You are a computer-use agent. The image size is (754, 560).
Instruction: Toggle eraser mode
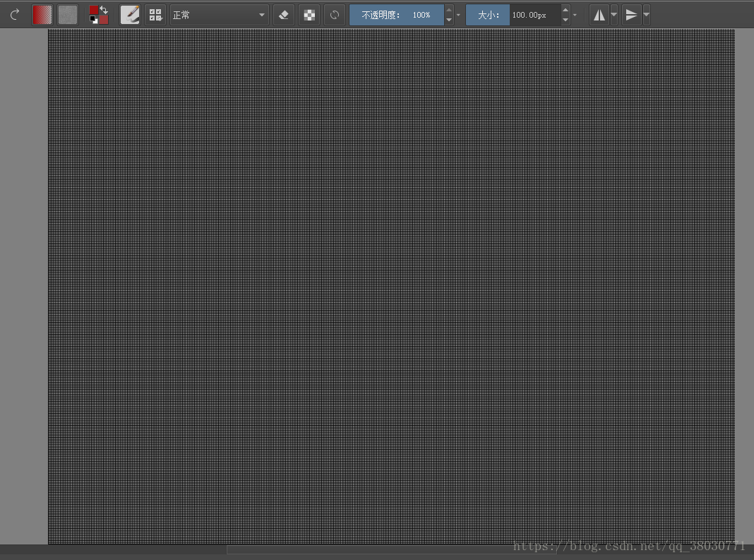point(284,15)
